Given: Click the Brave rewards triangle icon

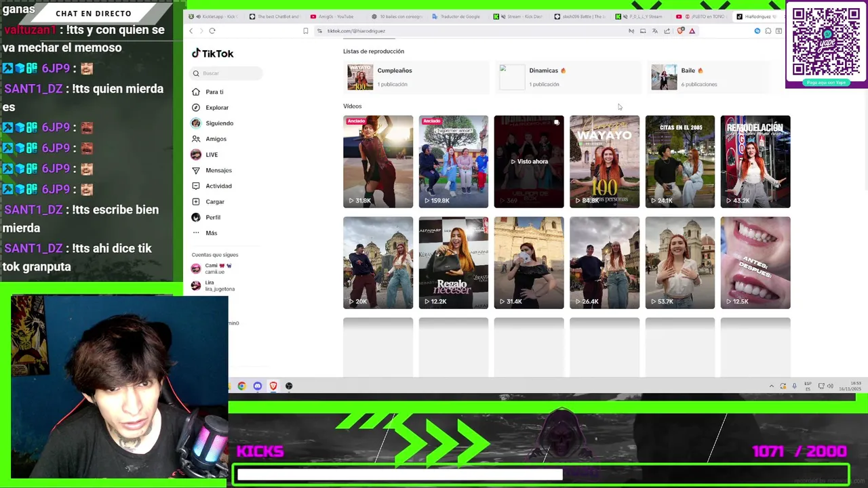Looking at the screenshot, I should point(692,30).
